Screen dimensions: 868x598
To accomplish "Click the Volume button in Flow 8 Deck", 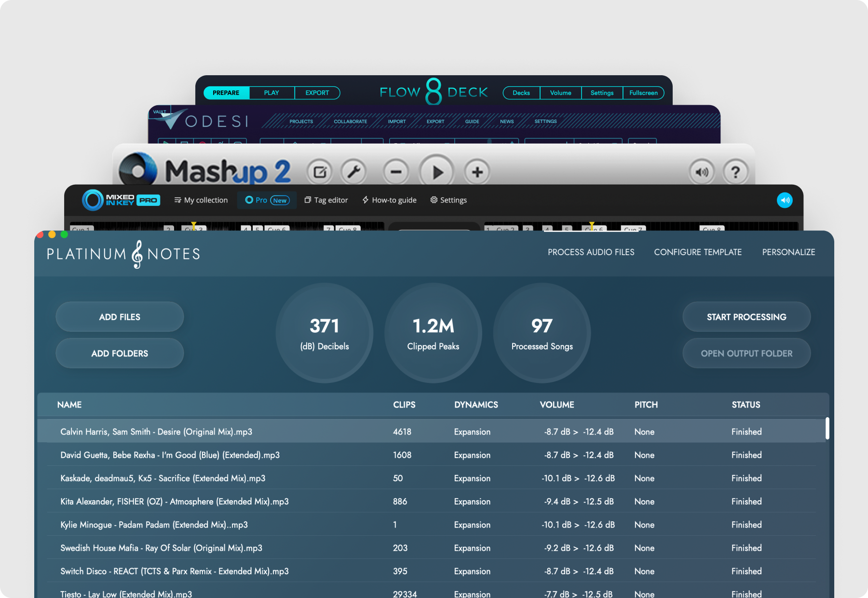I will point(561,93).
